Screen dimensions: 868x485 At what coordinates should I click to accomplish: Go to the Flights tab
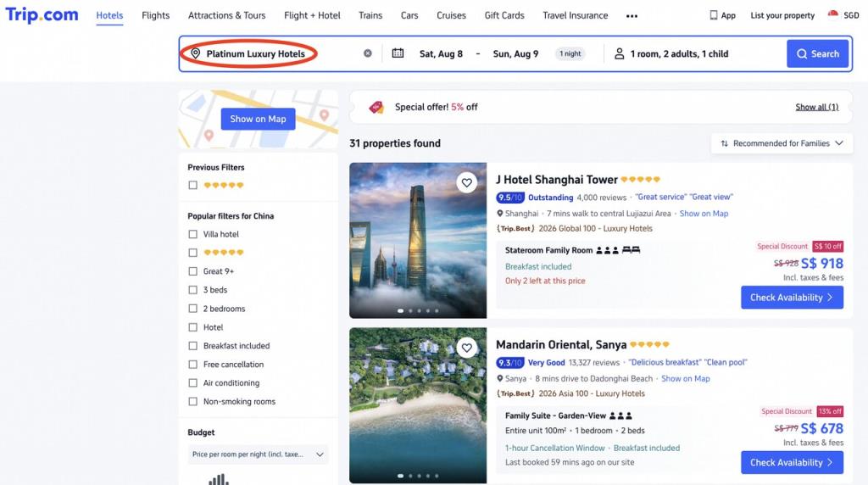click(156, 15)
